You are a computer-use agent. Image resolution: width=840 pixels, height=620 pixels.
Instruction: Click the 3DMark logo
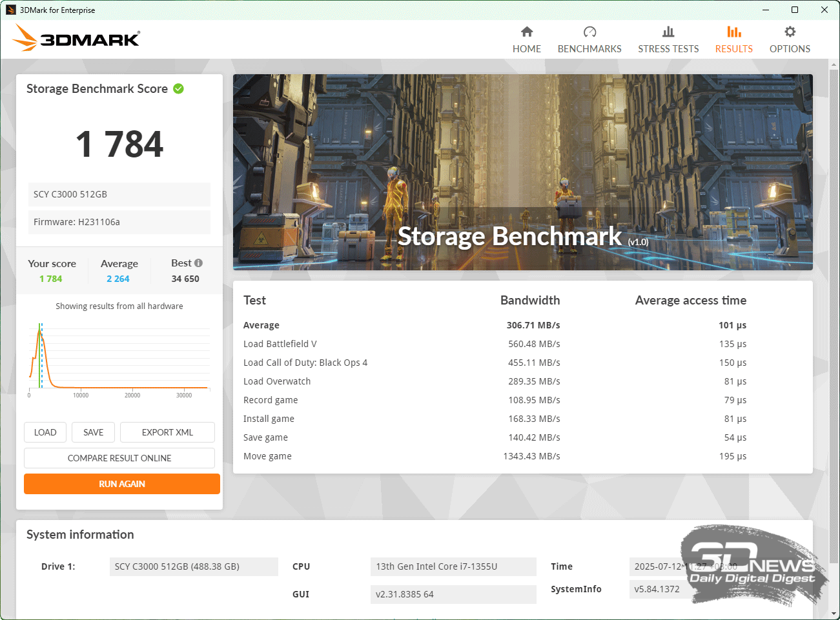click(76, 38)
